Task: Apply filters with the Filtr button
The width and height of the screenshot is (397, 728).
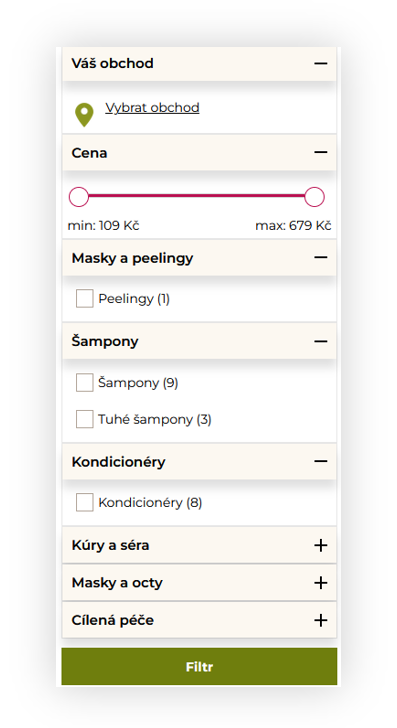Action: point(199,667)
